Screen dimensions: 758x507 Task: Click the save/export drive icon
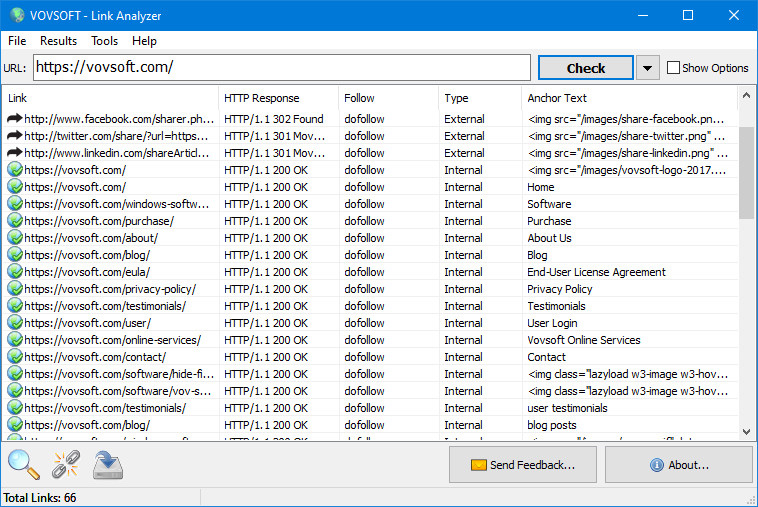coord(108,465)
